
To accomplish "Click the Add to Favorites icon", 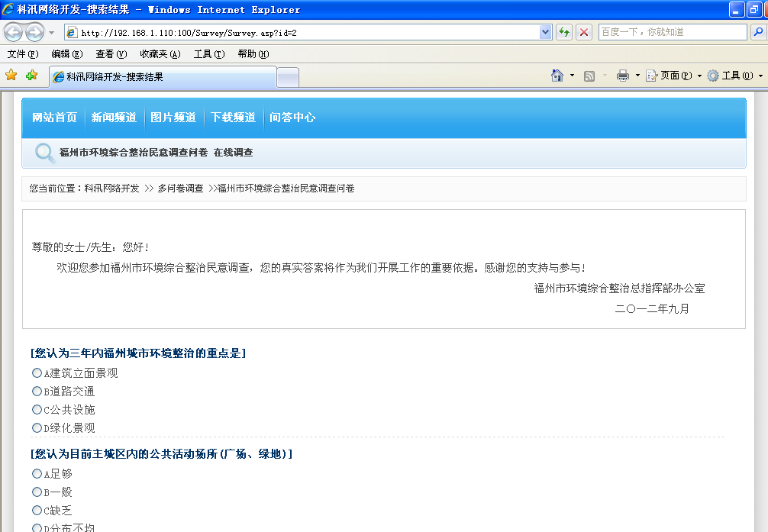I will click(31, 76).
